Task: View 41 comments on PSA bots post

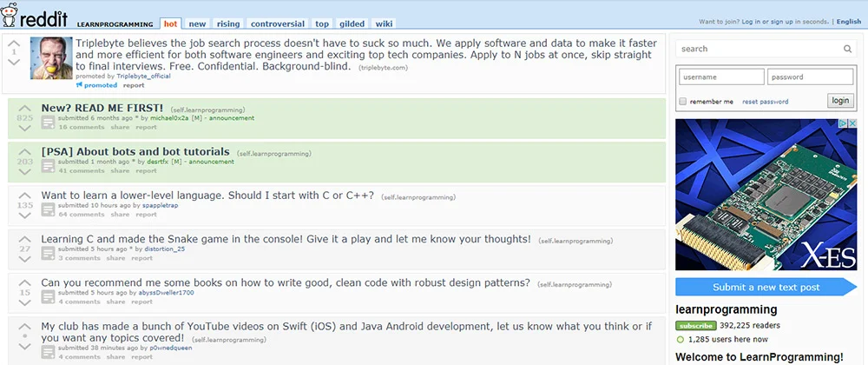Action: coord(82,170)
